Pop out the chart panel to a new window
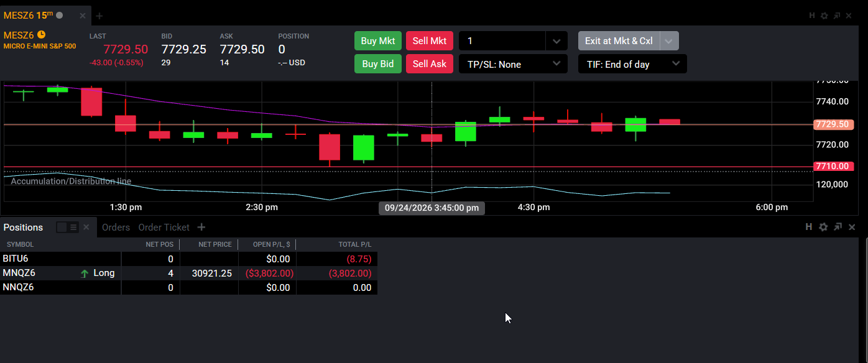Image resolution: width=868 pixels, height=363 pixels. point(838,16)
